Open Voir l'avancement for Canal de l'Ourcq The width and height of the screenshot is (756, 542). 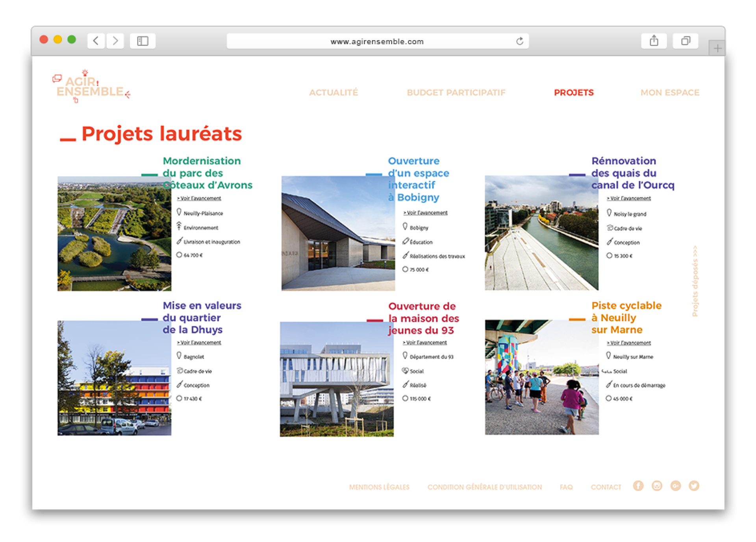(x=629, y=198)
